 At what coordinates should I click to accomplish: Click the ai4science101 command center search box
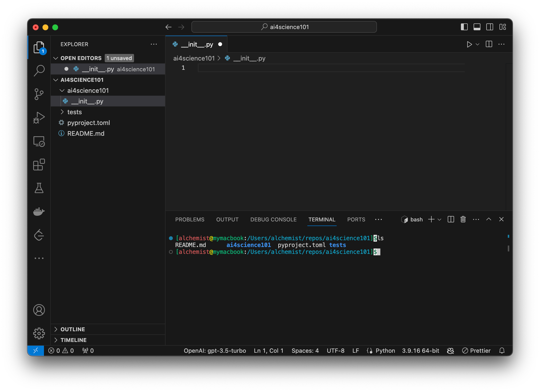tap(284, 27)
